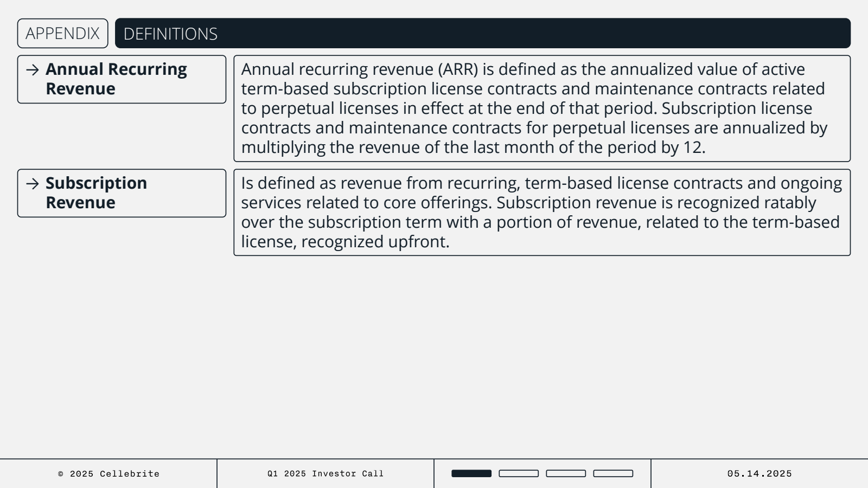868x488 pixels.
Task: Click the word 'Revenue' under Subscription heading
Action: click(x=80, y=203)
